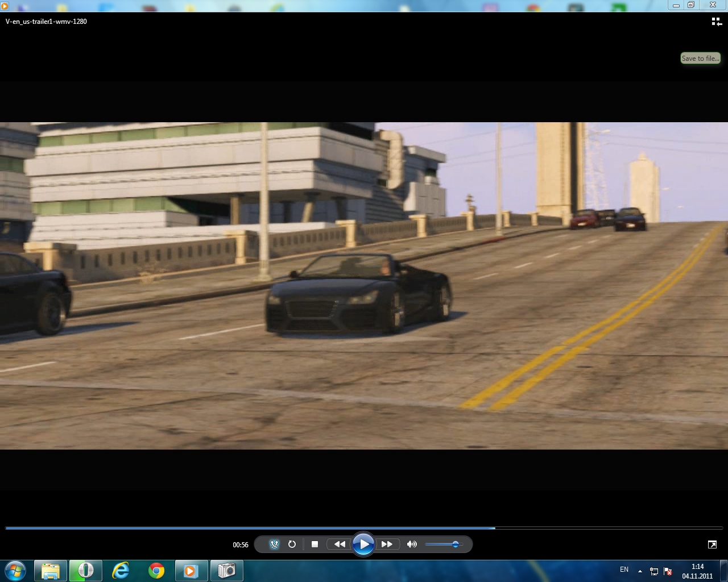728x582 pixels.
Task: Open the Windows Start menu
Action: [15, 571]
